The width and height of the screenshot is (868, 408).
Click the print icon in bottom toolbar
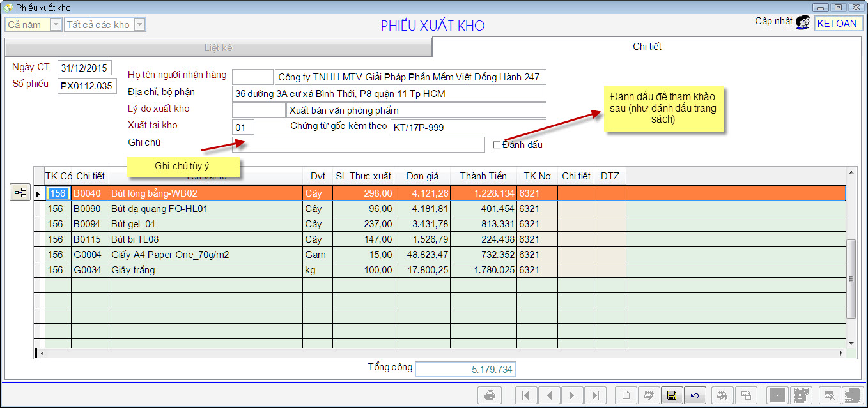point(490,395)
